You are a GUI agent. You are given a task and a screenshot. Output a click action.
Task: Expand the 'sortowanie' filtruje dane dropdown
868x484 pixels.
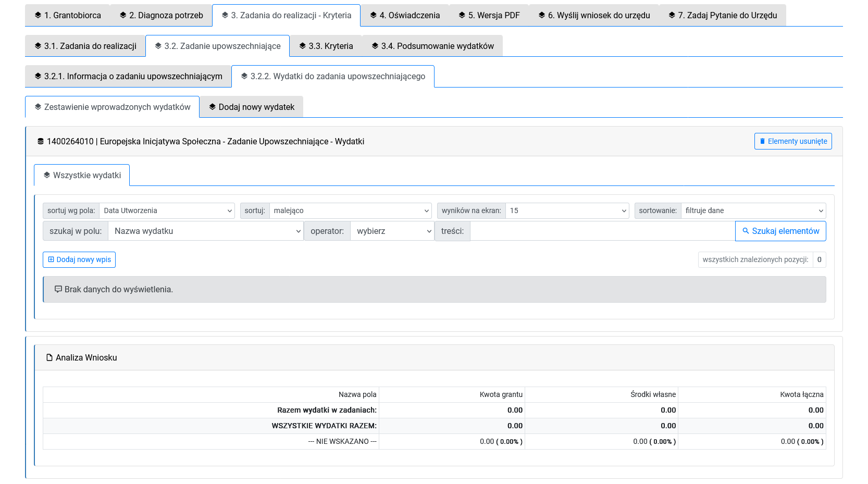click(x=753, y=210)
